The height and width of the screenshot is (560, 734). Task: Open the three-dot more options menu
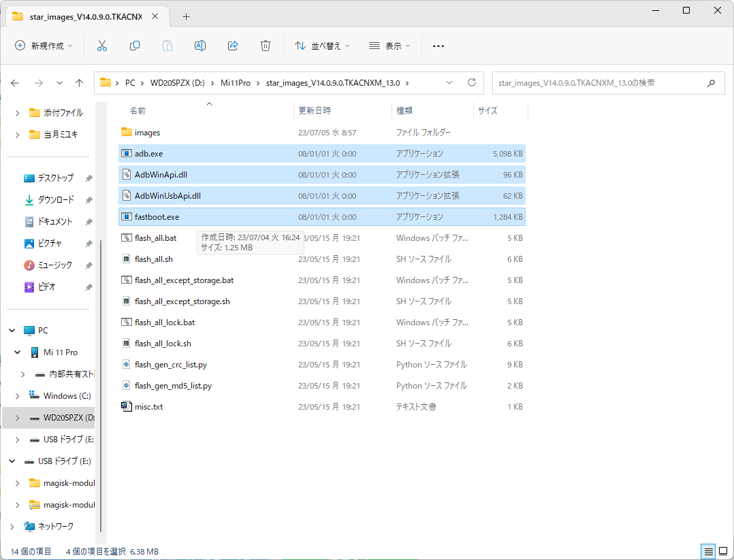click(438, 46)
